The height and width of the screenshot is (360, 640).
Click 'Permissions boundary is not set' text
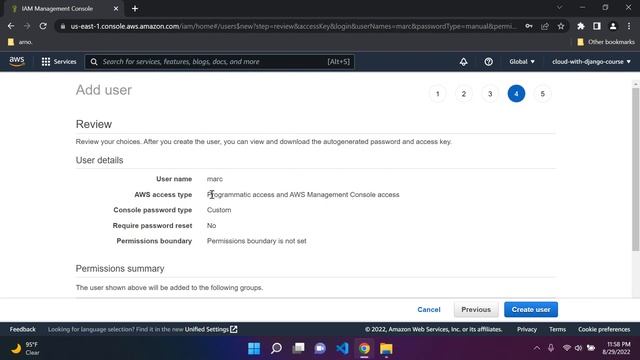pyautogui.click(x=256, y=241)
